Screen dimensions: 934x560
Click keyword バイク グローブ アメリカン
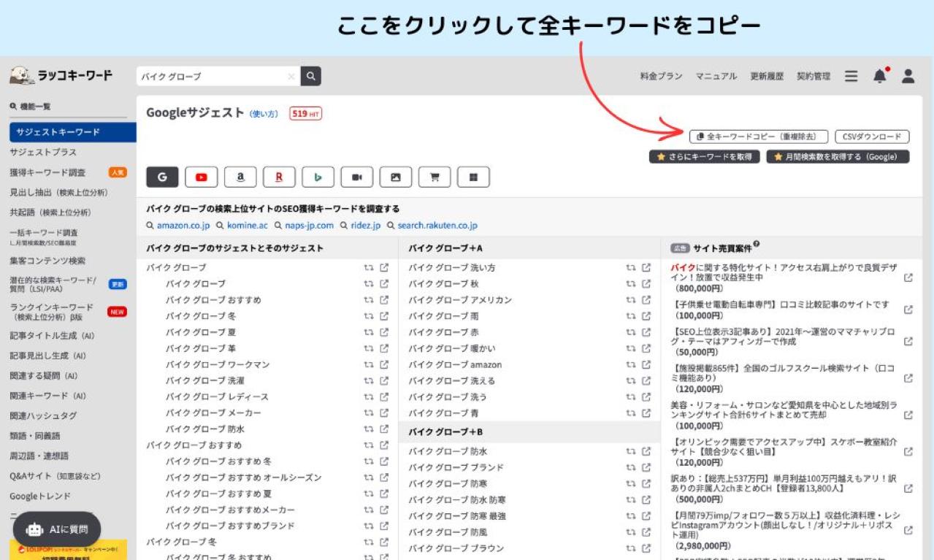[x=460, y=299]
